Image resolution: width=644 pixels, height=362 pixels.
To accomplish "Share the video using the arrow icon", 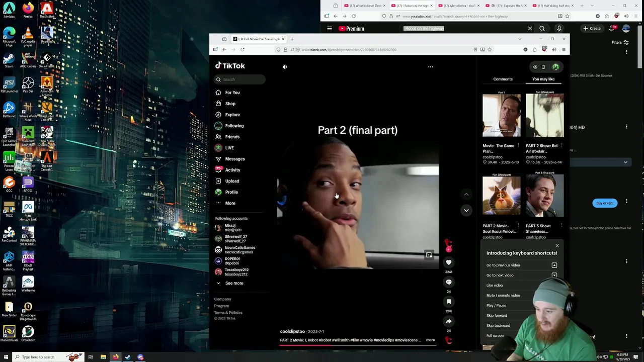I will (x=449, y=321).
